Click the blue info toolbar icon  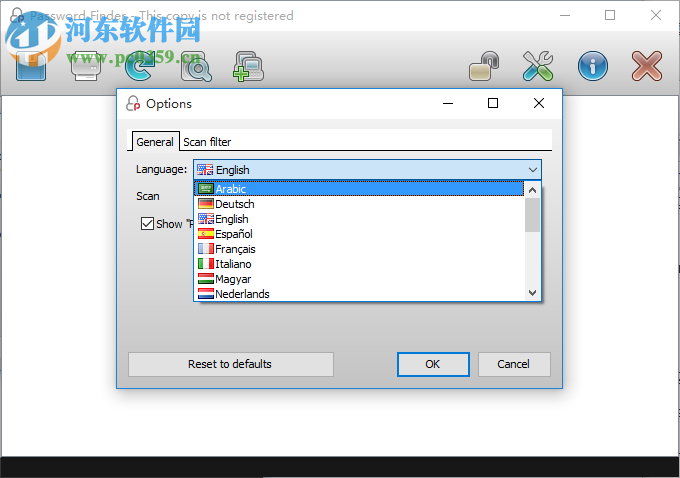[x=593, y=66]
